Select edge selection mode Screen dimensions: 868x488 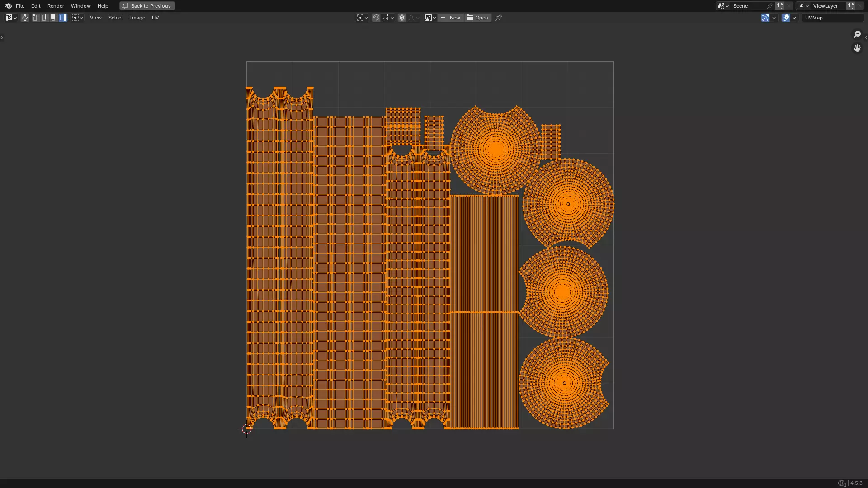pos(45,18)
